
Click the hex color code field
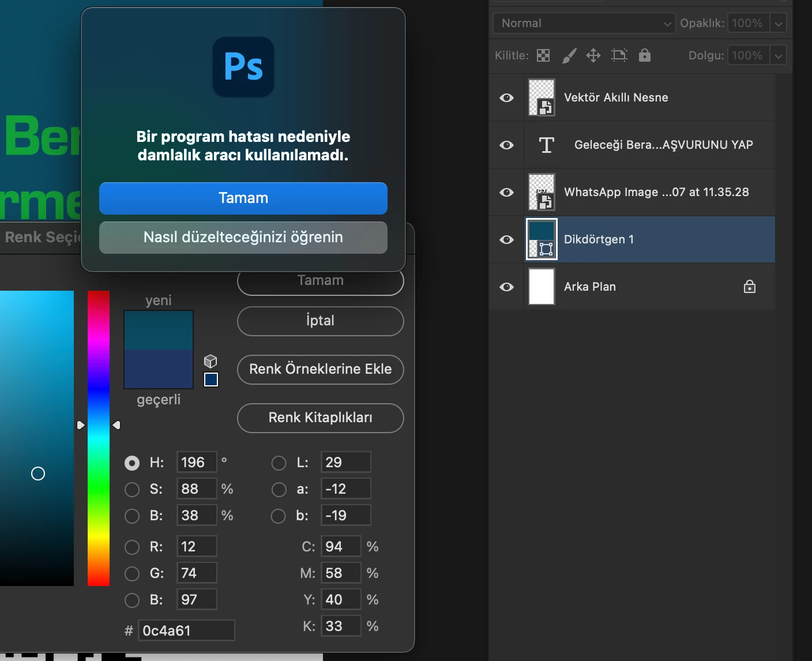(x=186, y=630)
